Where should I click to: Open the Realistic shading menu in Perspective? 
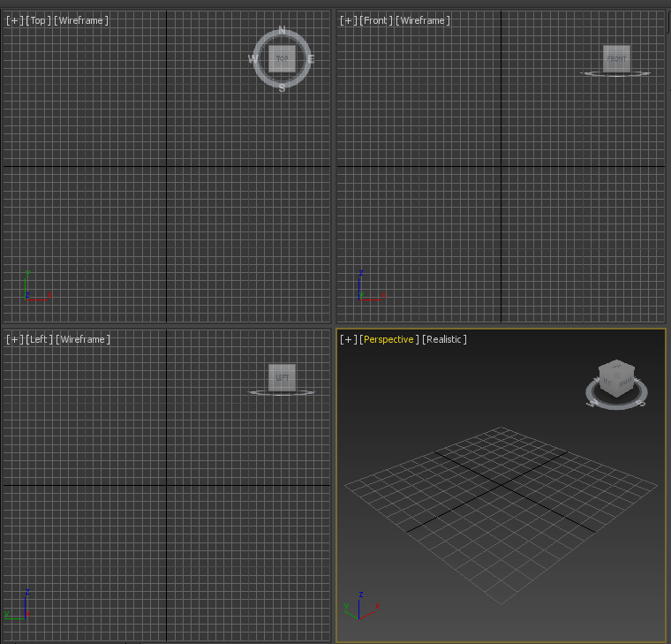pos(444,339)
